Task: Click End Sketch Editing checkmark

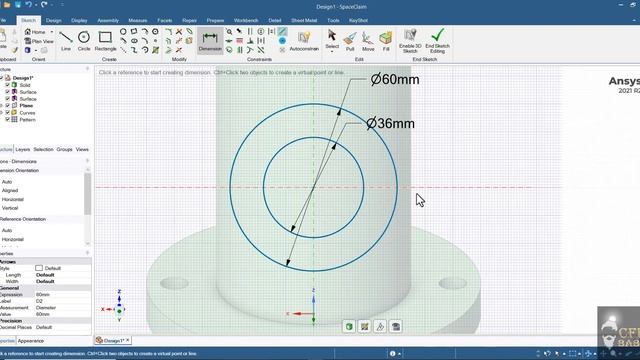Action: (437, 41)
